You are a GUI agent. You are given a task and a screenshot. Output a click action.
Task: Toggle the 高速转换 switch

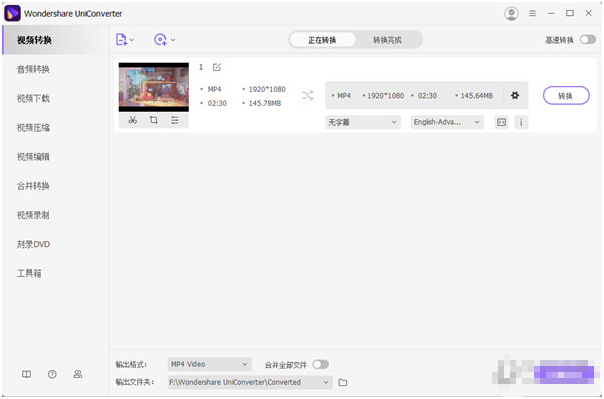tap(588, 40)
